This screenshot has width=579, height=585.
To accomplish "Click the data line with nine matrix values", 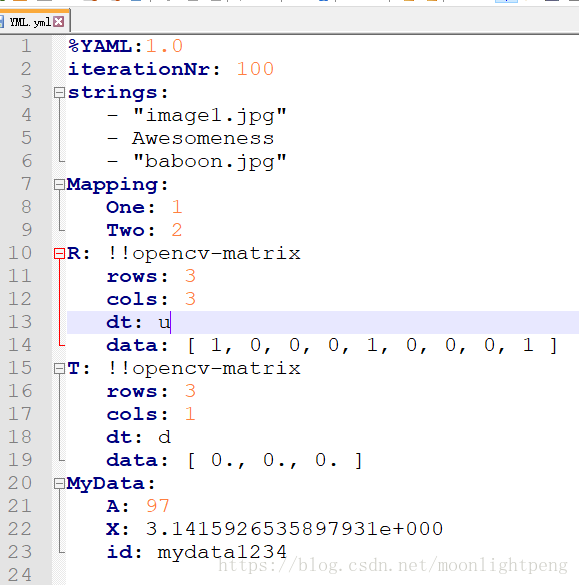I will click(x=332, y=345).
